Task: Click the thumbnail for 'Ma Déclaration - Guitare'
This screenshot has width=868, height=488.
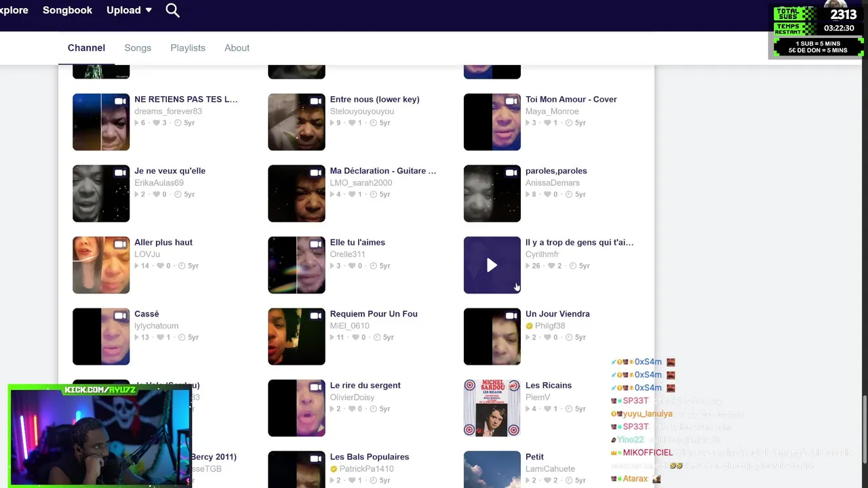Action: (x=296, y=193)
